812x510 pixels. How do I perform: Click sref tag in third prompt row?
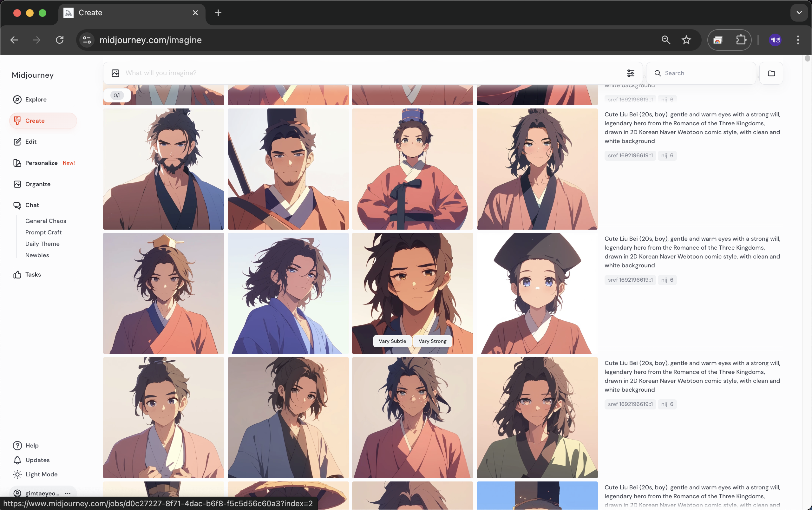click(630, 280)
